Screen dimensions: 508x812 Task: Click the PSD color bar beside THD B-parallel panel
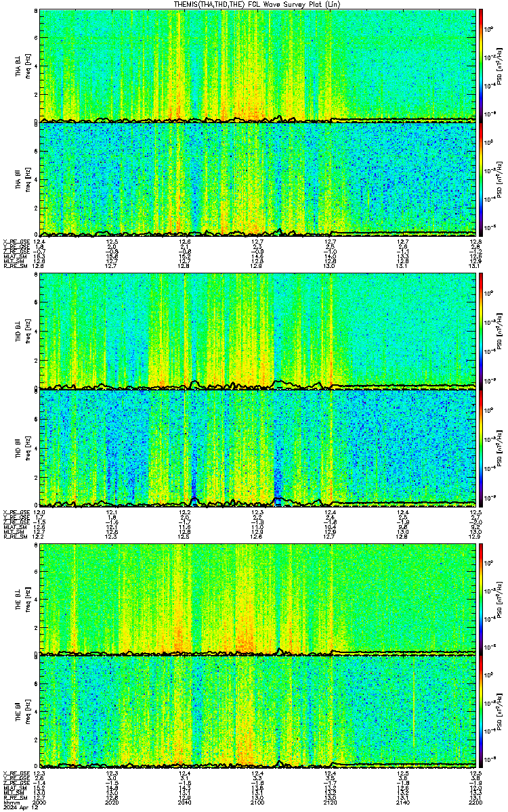[x=482, y=447]
